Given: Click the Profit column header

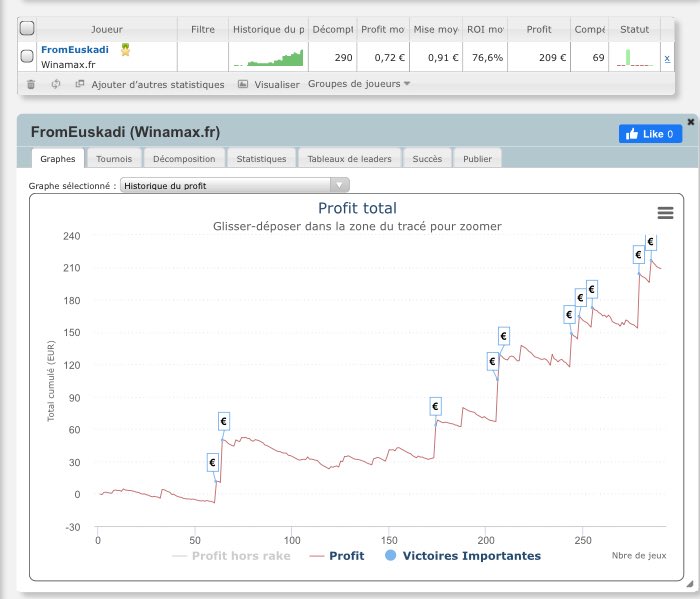Looking at the screenshot, I should [539, 29].
